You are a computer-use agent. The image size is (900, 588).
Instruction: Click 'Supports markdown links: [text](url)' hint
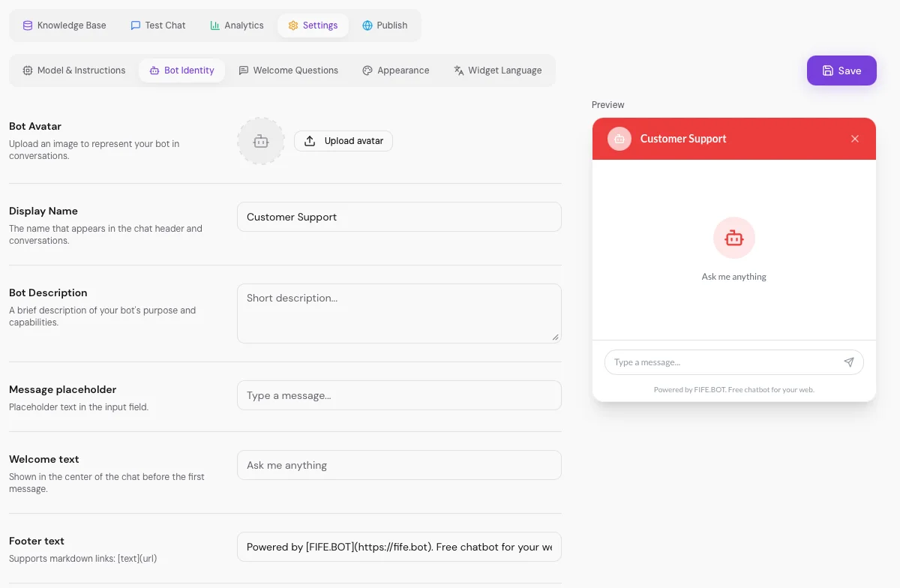point(83,559)
